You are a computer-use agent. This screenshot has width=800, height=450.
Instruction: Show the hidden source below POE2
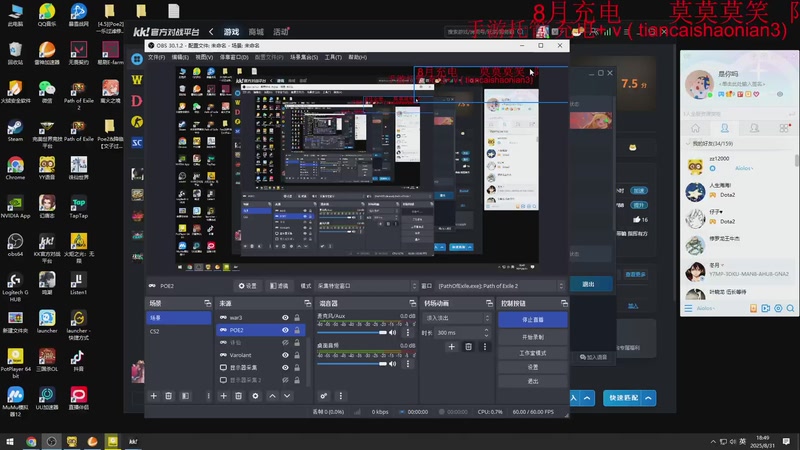click(x=285, y=342)
